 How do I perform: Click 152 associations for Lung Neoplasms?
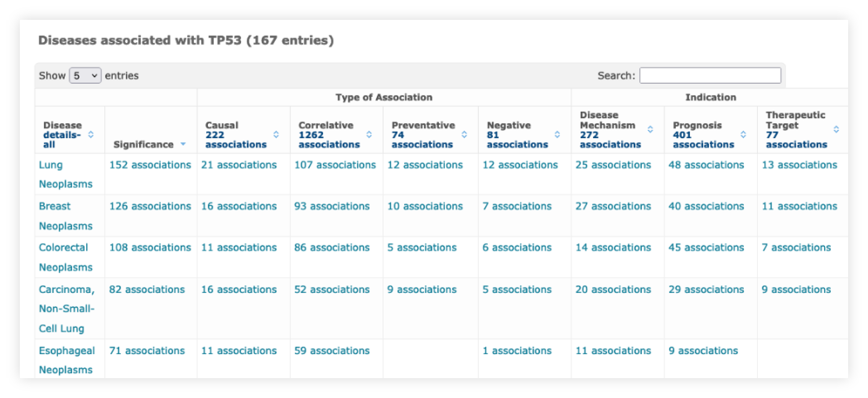(150, 165)
